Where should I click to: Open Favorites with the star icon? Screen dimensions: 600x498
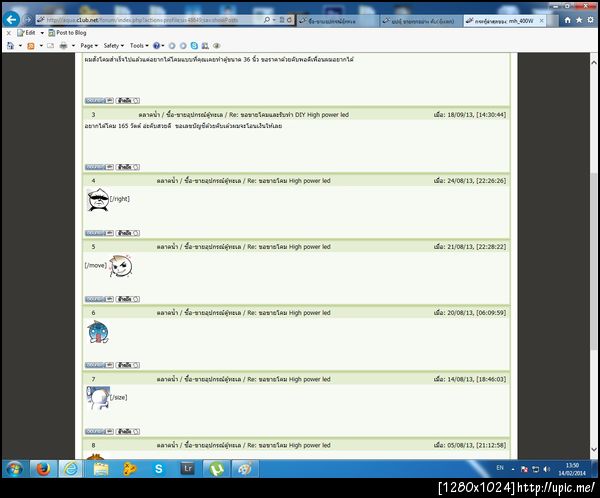[579, 20]
